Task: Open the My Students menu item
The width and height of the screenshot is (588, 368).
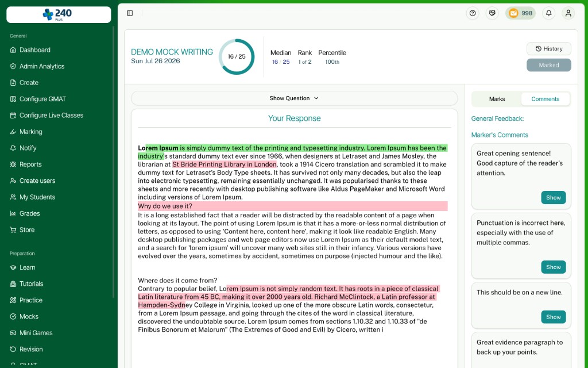Action: tap(37, 197)
